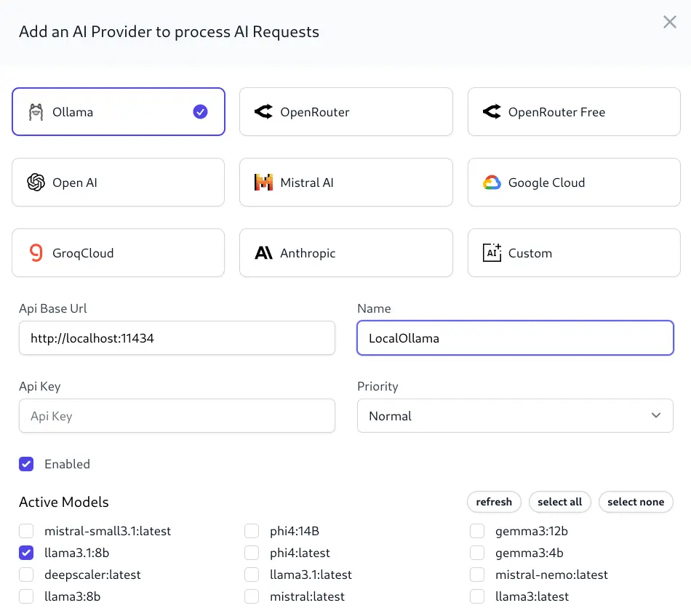This screenshot has width=691, height=616.
Task: Focus the empty Api Key field
Action: pos(177,416)
